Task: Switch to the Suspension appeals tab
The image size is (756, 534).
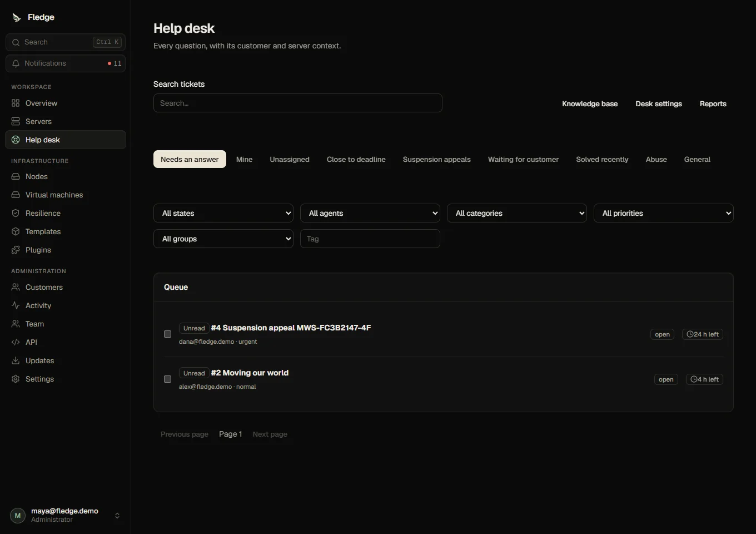Action: coord(437,159)
